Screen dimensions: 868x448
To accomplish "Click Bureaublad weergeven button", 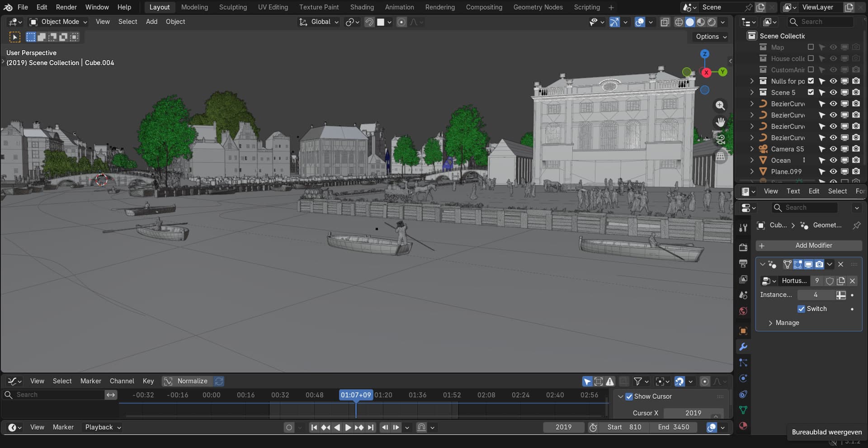I will pyautogui.click(x=827, y=432).
